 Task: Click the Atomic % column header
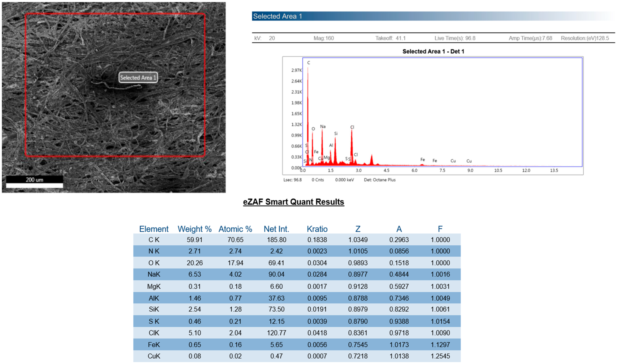[x=235, y=229]
